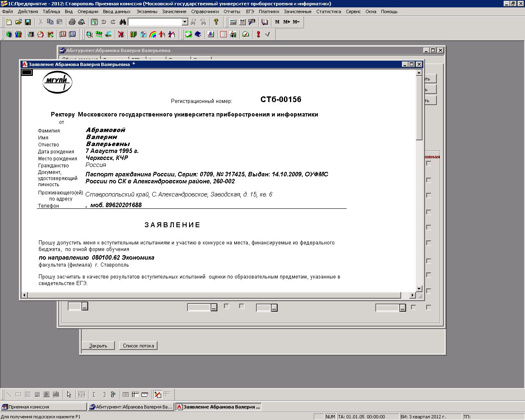
Task: Click the ЗАЯВЛЕНИЕ heading
Action: pos(172,225)
